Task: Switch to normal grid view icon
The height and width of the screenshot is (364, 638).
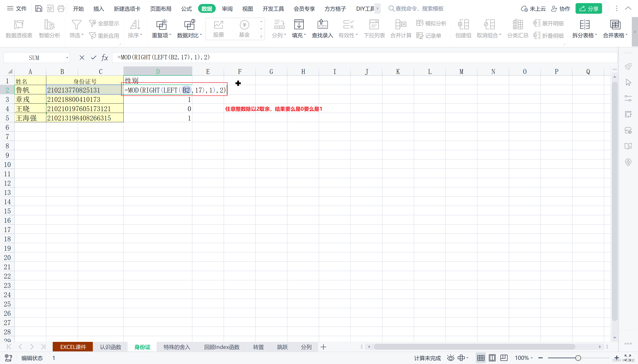Action: pos(481,358)
